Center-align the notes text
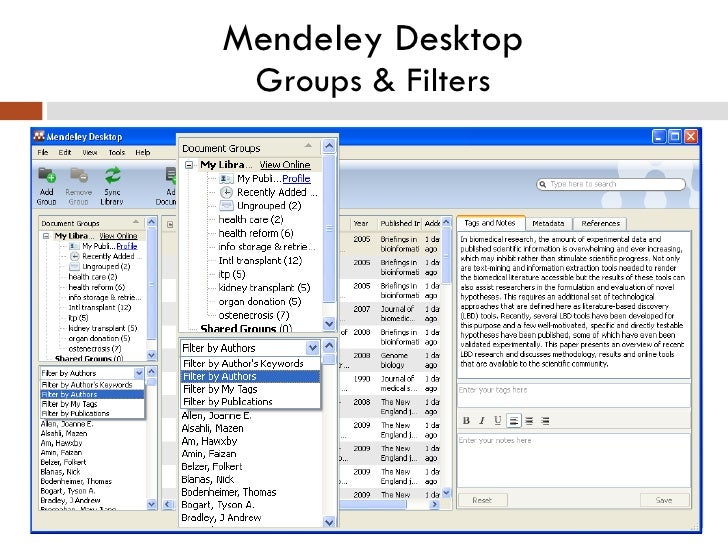 (529, 421)
